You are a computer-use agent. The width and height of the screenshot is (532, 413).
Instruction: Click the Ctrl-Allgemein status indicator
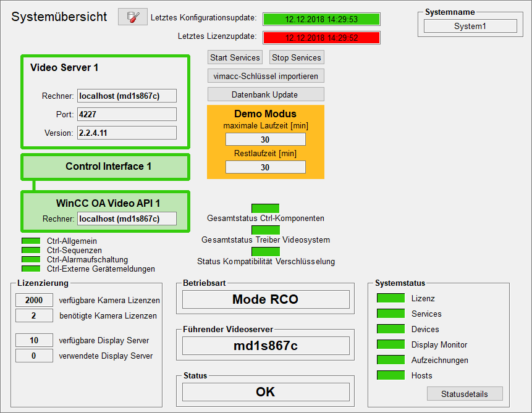click(x=30, y=241)
